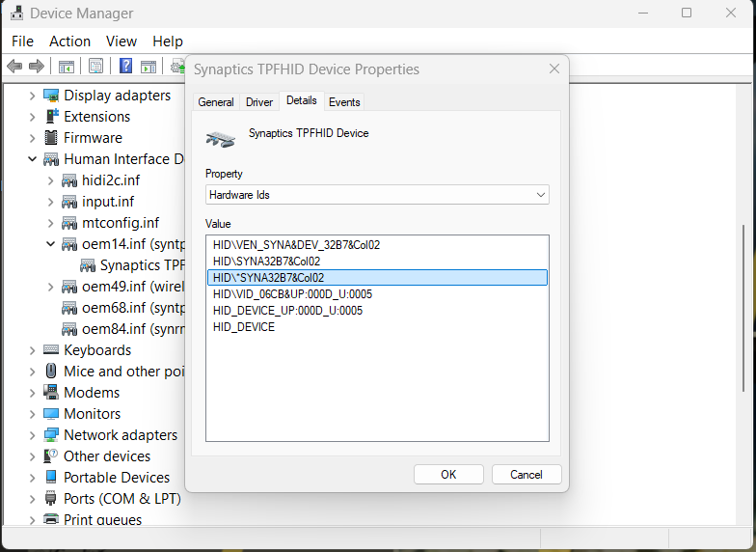Select the Details tab

(x=301, y=100)
